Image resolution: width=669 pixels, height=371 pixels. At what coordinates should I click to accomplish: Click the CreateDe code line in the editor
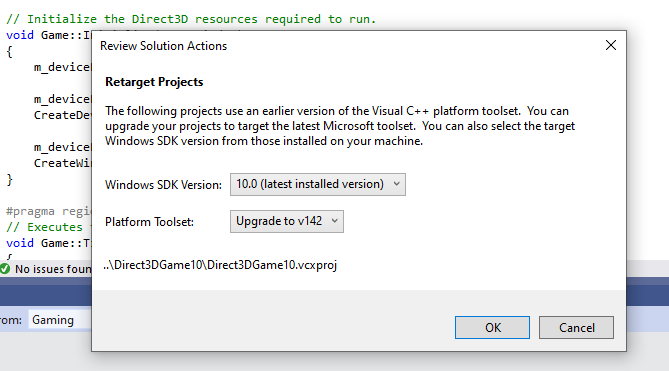pos(62,115)
